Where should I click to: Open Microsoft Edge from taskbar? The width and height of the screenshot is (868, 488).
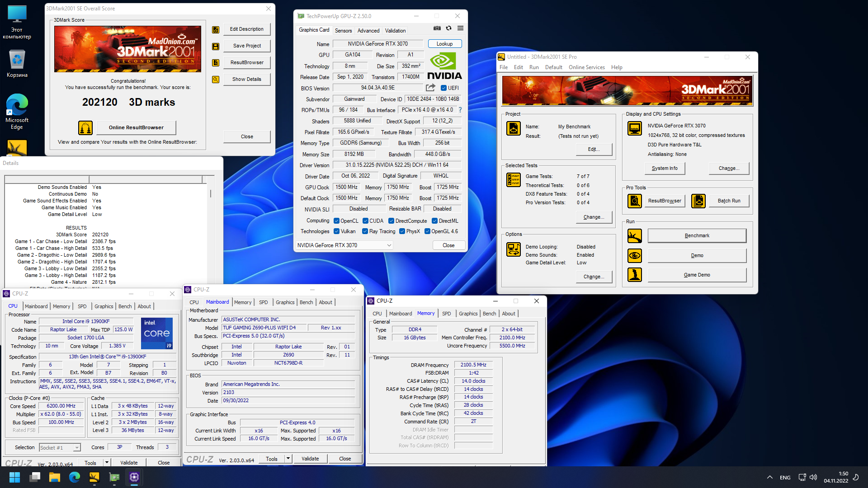point(75,477)
